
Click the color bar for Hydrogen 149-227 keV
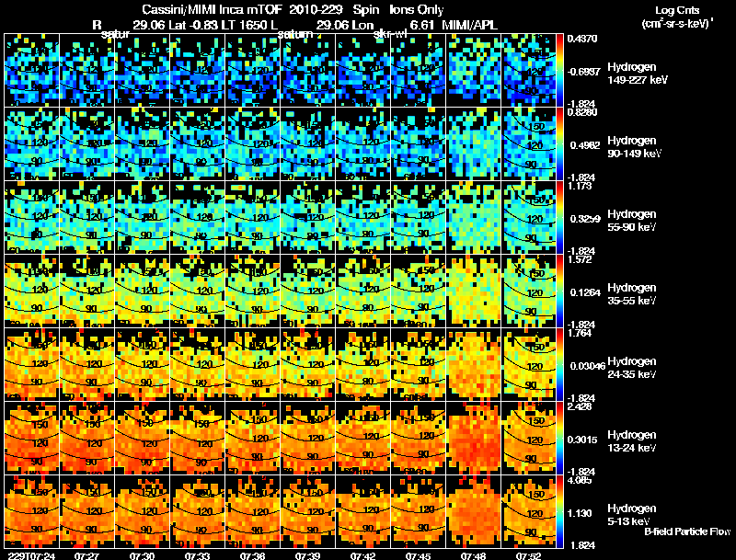560,71
